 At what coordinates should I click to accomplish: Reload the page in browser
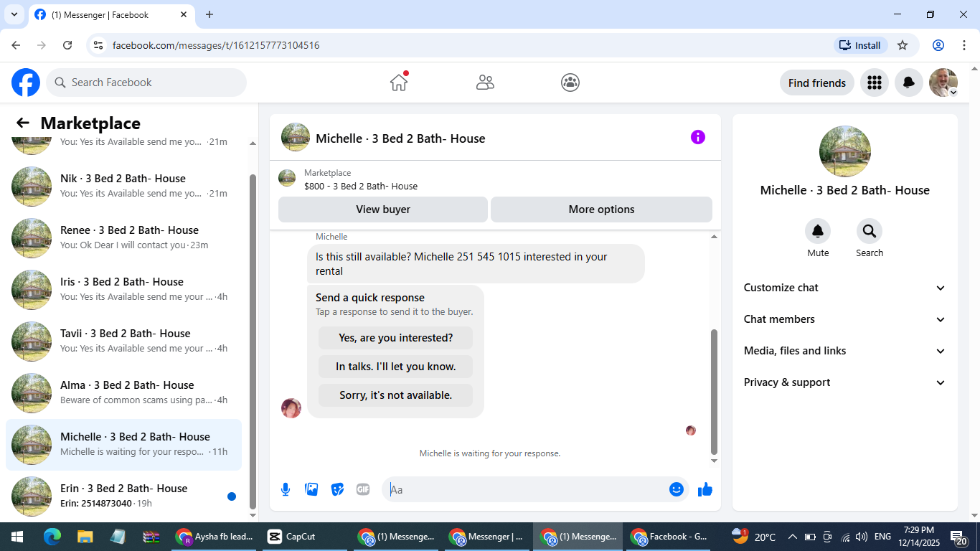67,45
